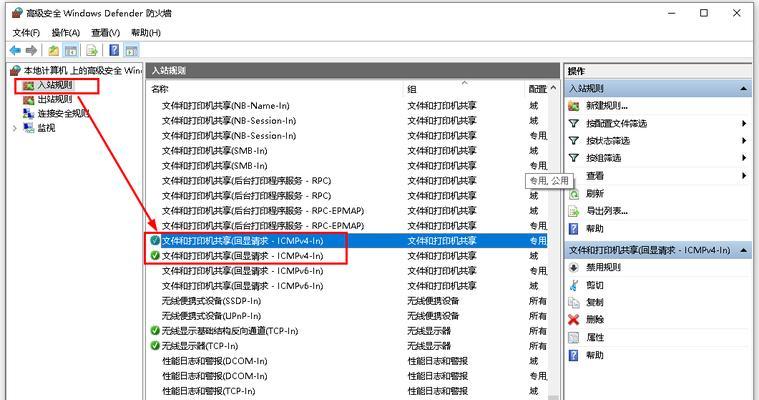
Task: Select the 文件和打印机共享(NB-Name-In) rule
Action: pyautogui.click(x=226, y=106)
